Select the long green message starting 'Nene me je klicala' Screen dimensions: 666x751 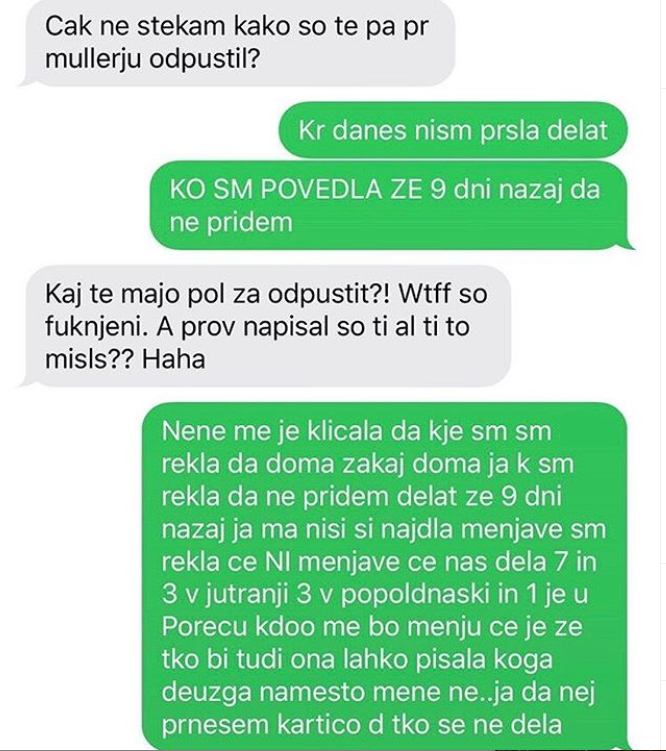[x=388, y=577]
